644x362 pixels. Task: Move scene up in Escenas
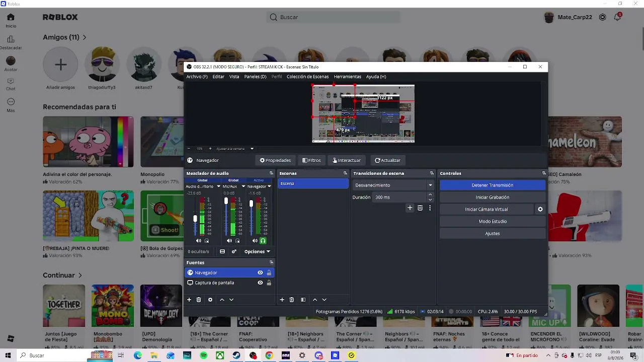(315, 300)
